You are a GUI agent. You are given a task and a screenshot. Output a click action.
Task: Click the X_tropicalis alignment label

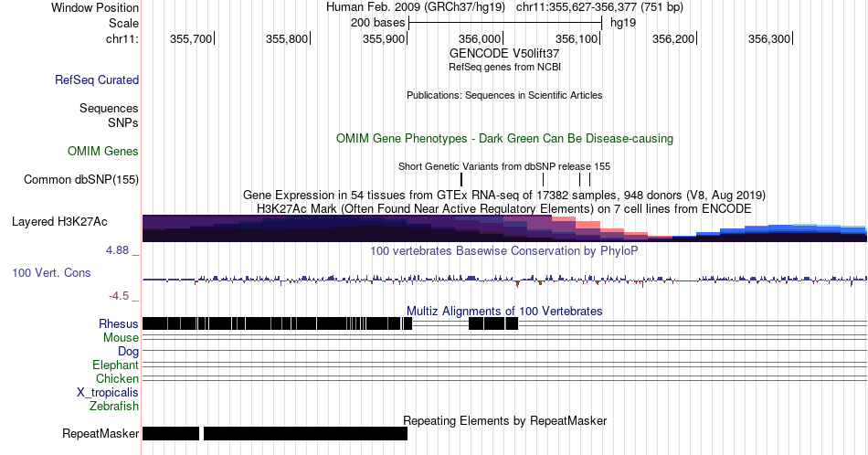tap(108, 393)
